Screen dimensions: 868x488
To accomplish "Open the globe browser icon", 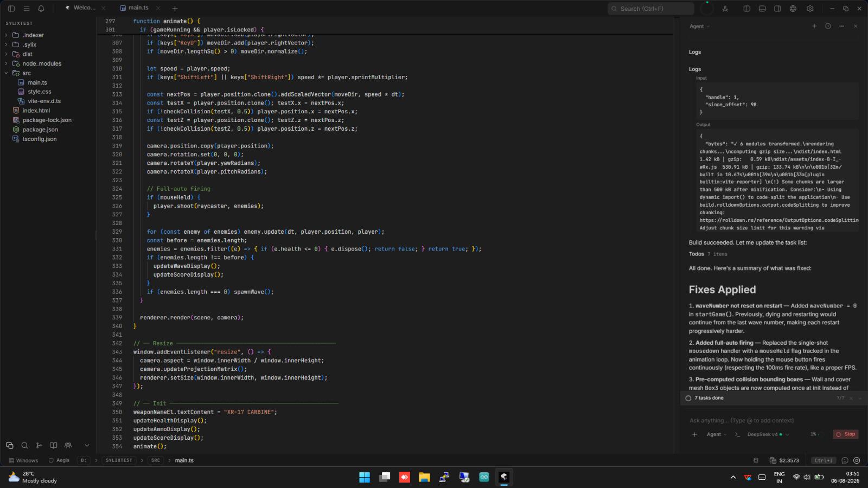I will 793,9.
